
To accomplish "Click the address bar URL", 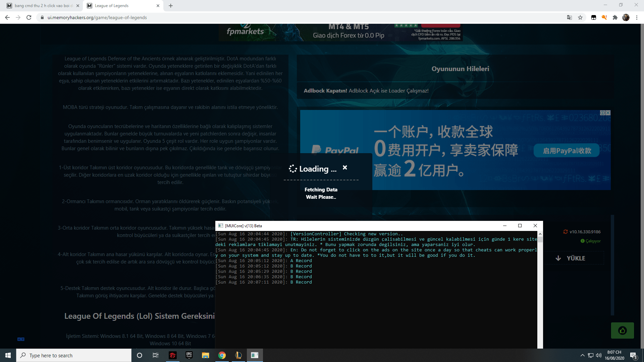I will 97,17.
